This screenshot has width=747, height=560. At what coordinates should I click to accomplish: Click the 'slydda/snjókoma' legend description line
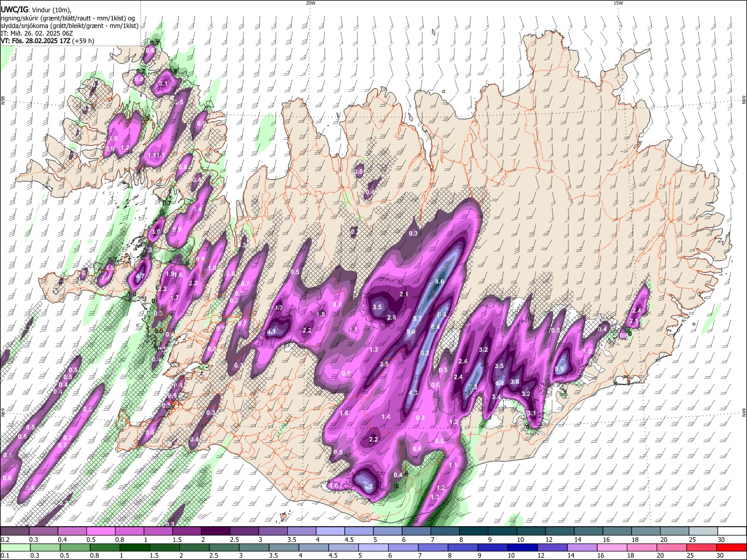(x=69, y=26)
